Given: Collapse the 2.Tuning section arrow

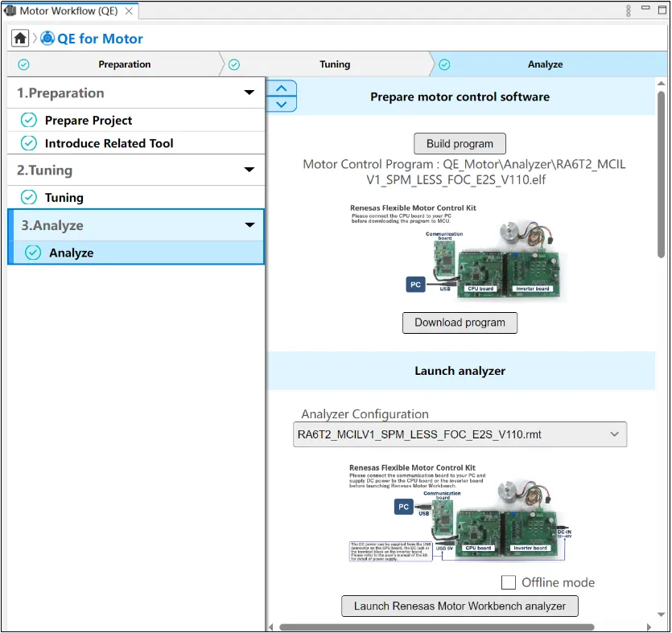Looking at the screenshot, I should tap(249, 171).
